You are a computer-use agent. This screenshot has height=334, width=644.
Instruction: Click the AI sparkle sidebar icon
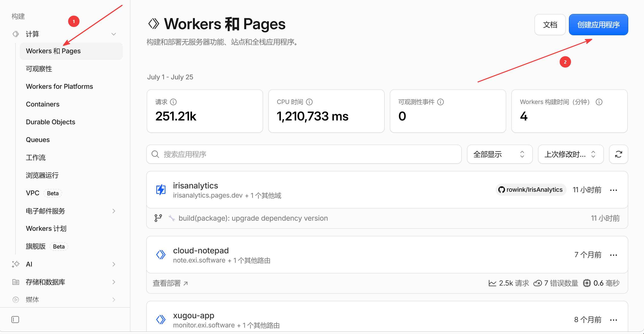pyautogui.click(x=16, y=264)
